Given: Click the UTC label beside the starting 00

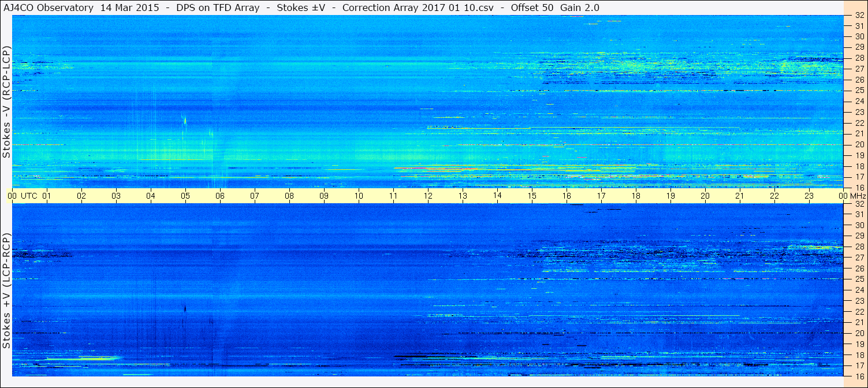Looking at the screenshot, I should click(29, 196).
